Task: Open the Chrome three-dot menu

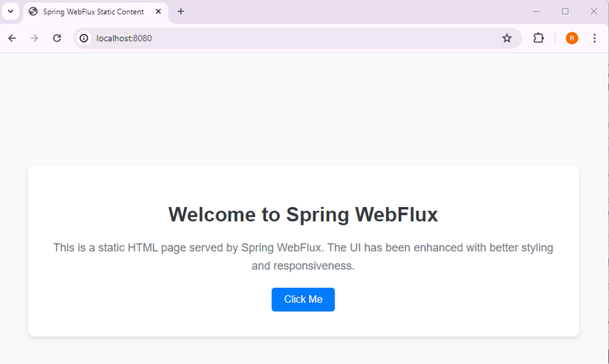Action: click(x=595, y=38)
